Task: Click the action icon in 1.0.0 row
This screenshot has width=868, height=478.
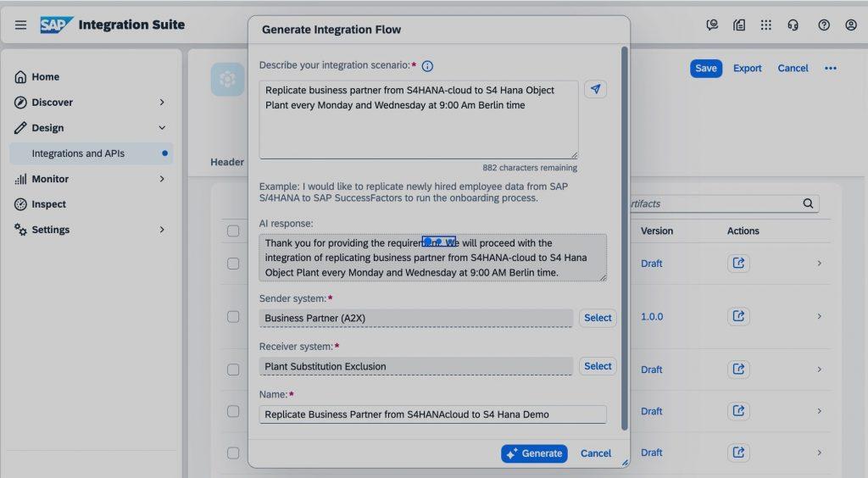Action: coord(738,316)
